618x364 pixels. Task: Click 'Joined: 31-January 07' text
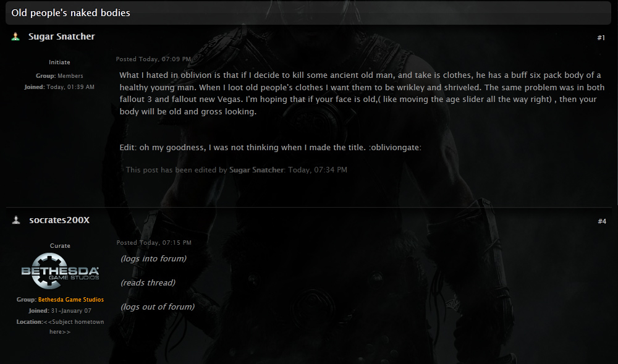pos(60,310)
